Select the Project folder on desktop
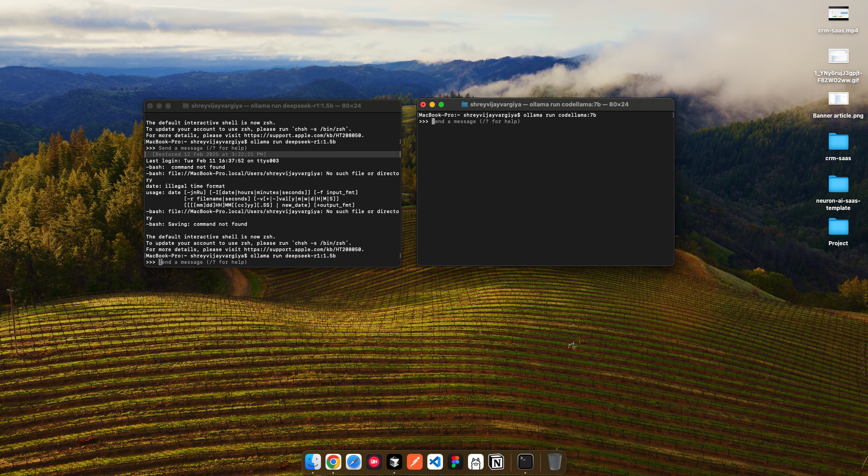This screenshot has width=868, height=476. (838, 232)
